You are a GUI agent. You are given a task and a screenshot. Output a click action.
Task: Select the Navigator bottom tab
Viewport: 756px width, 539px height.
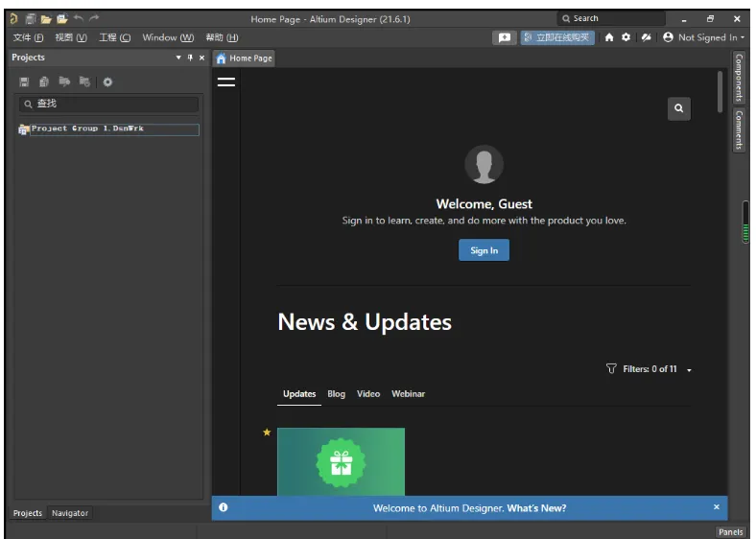click(70, 513)
